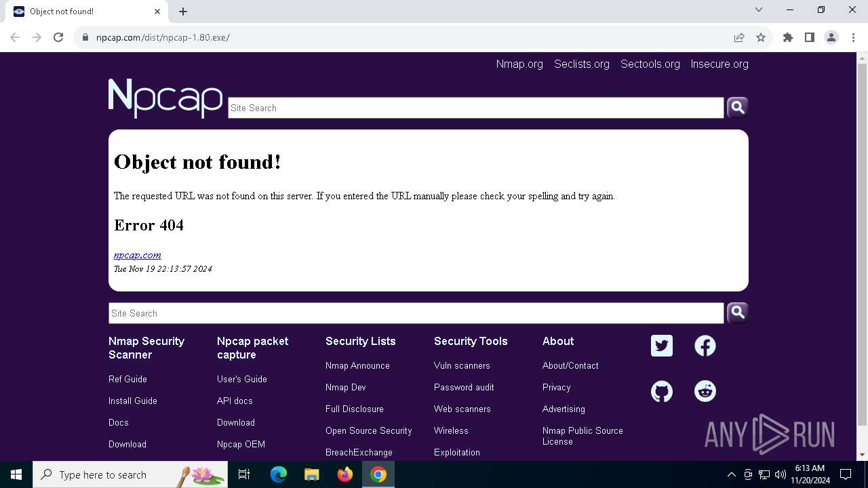Click the page vertical scrollbar
Viewport: 868px width, 488px height.
pyautogui.click(x=862, y=244)
